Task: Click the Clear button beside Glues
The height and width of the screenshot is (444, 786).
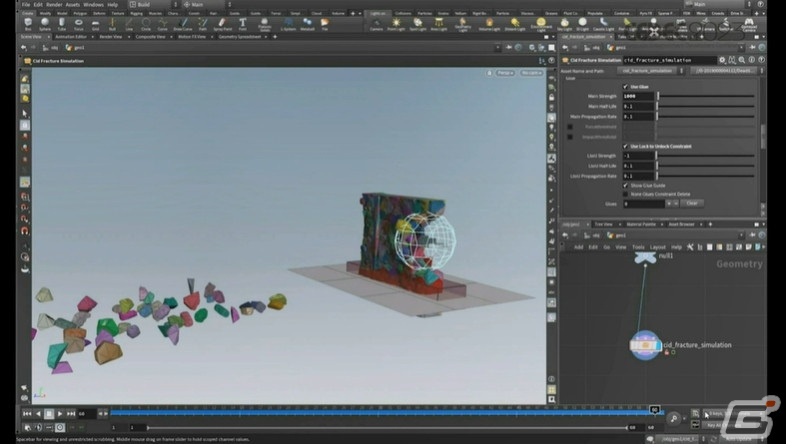Action: coord(692,203)
